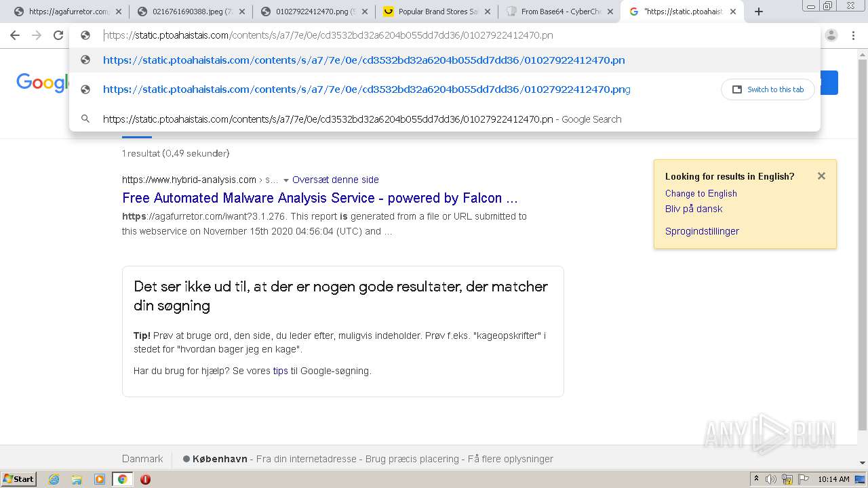Click Change to English

pos(701,193)
